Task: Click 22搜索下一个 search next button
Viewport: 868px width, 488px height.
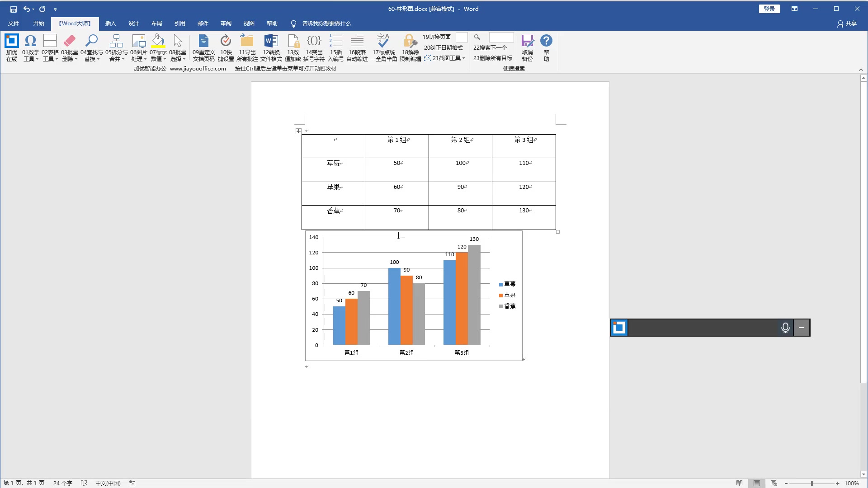Action: 490,47
